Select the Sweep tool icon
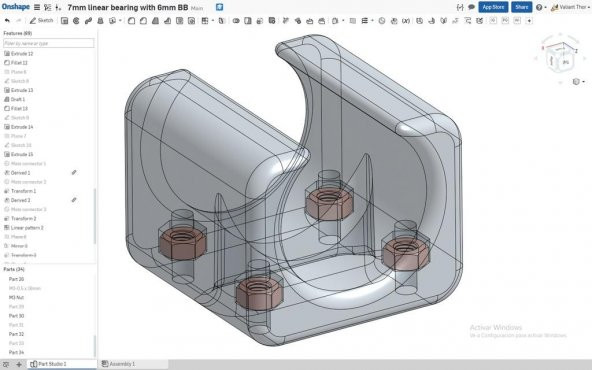The height and width of the screenshot is (370, 592). point(88,21)
